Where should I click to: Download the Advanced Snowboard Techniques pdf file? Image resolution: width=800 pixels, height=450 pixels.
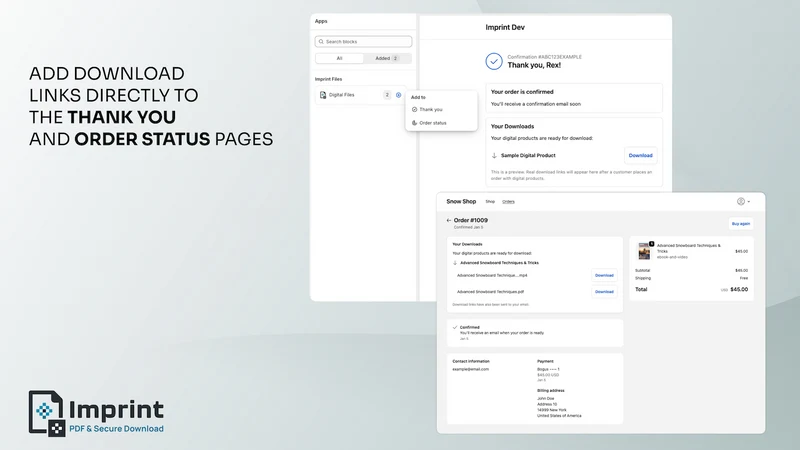click(x=604, y=291)
